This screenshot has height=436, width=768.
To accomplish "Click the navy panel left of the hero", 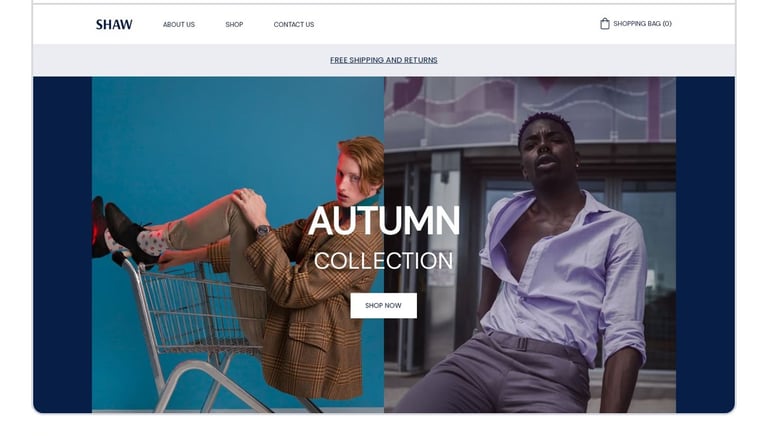I will point(63,244).
